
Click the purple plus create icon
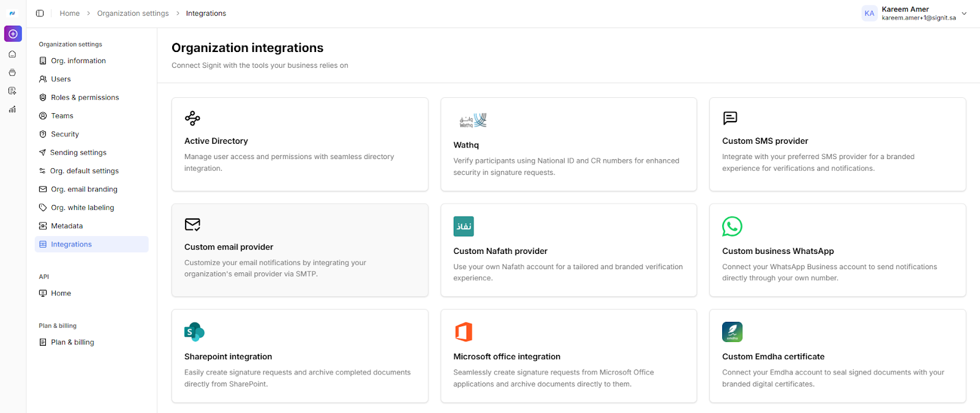pos(13,34)
